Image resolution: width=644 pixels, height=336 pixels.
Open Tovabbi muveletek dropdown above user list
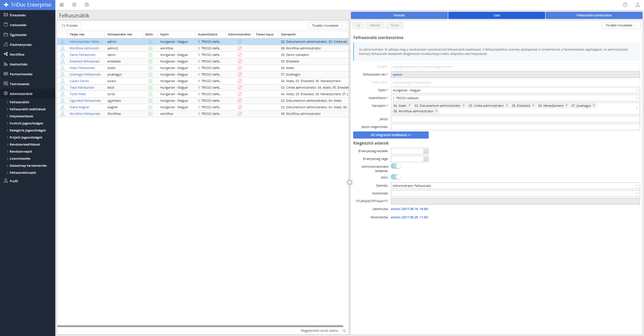tap(327, 26)
